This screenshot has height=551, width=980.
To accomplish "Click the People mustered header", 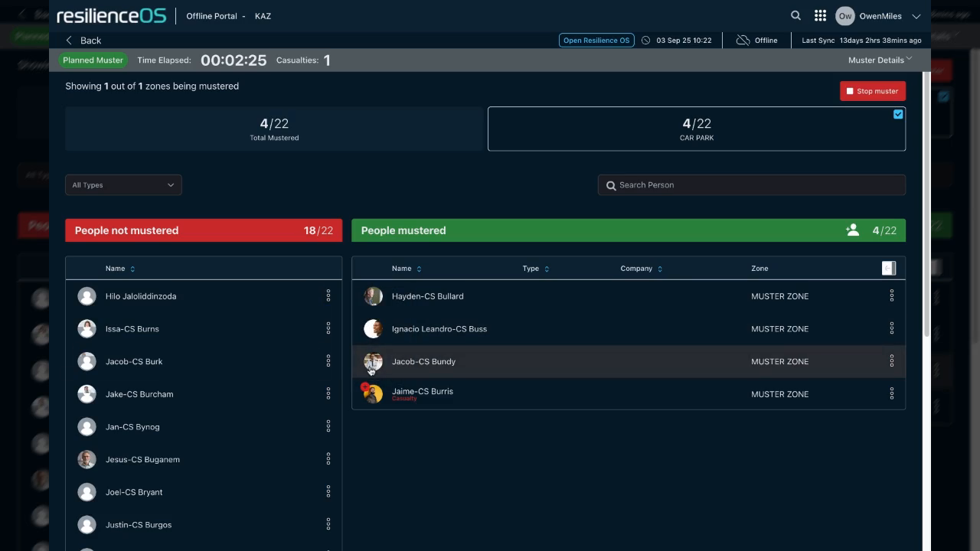I will click(x=629, y=230).
